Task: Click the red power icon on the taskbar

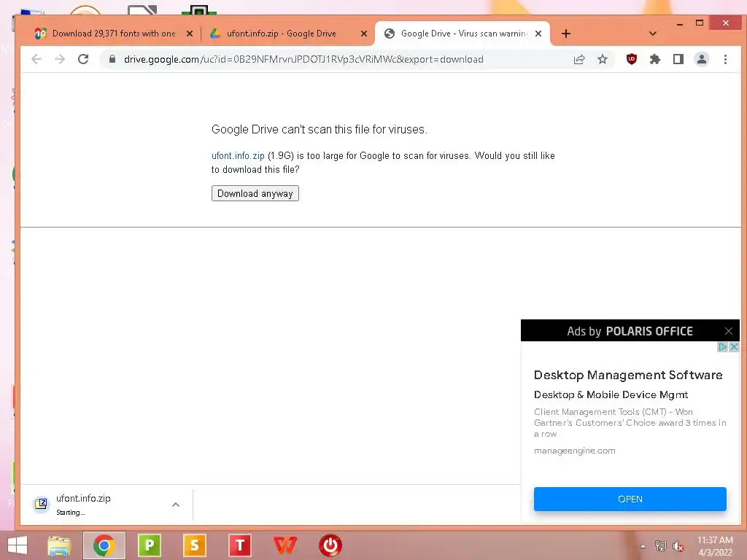Action: pyautogui.click(x=330, y=545)
